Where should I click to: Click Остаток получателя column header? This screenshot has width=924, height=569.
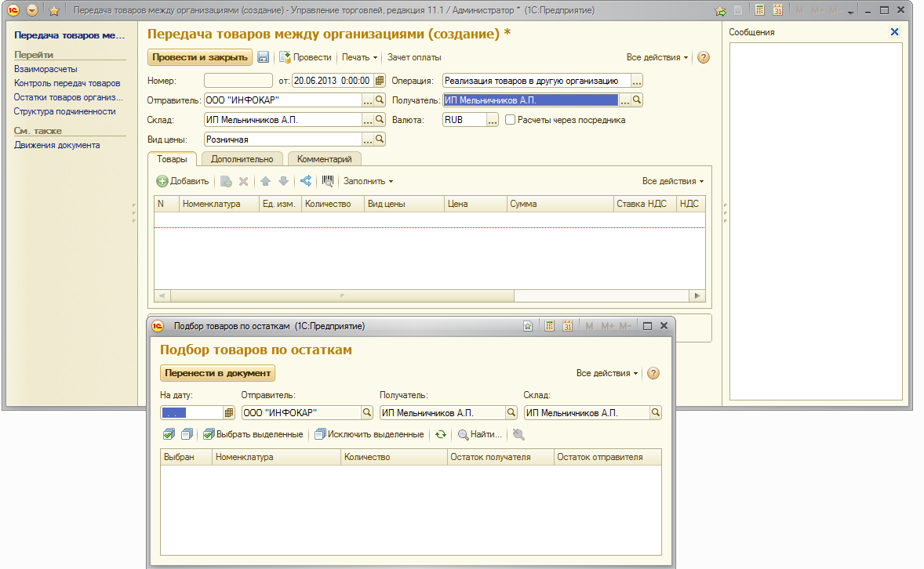click(500, 457)
